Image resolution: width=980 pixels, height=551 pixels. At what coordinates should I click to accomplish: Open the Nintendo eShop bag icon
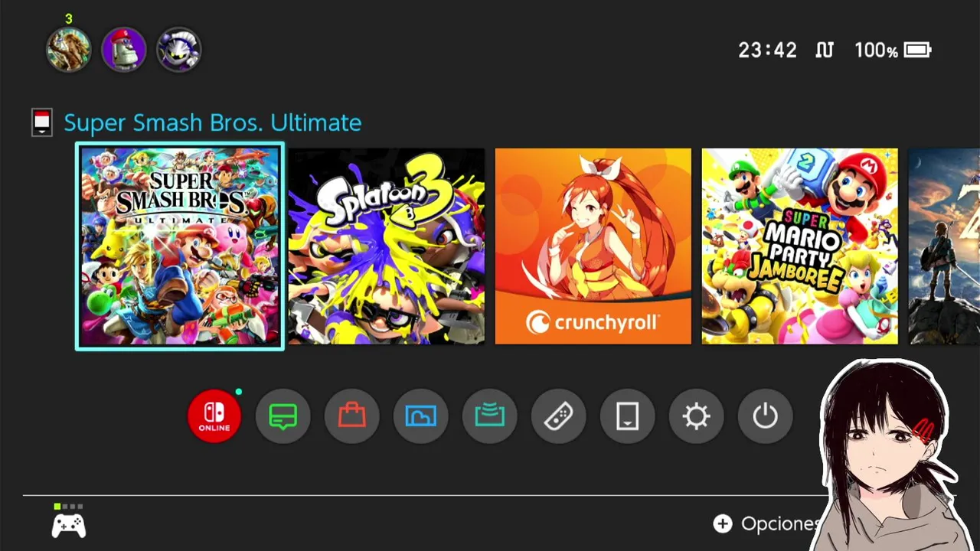tap(352, 416)
